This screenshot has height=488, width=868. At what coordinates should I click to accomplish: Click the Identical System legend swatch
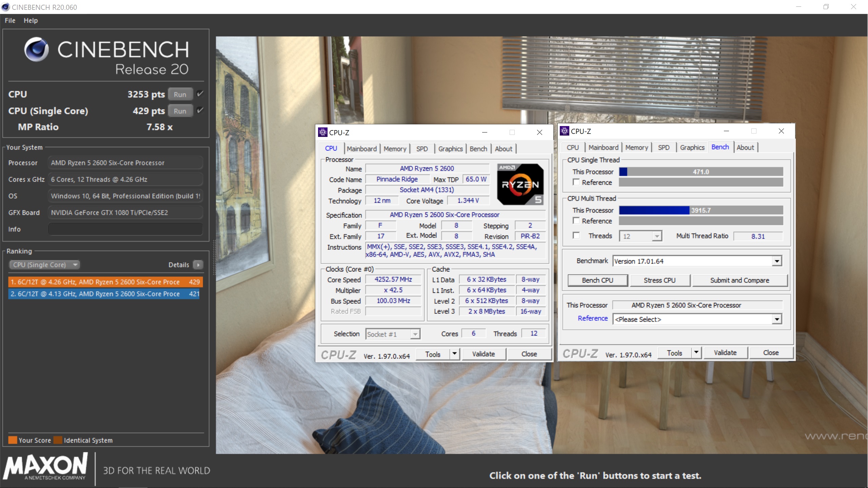(x=58, y=440)
